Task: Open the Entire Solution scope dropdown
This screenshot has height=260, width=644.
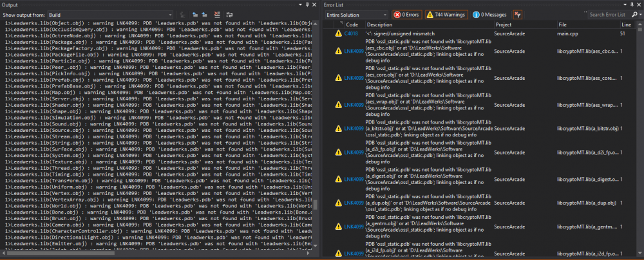Action: [384, 14]
